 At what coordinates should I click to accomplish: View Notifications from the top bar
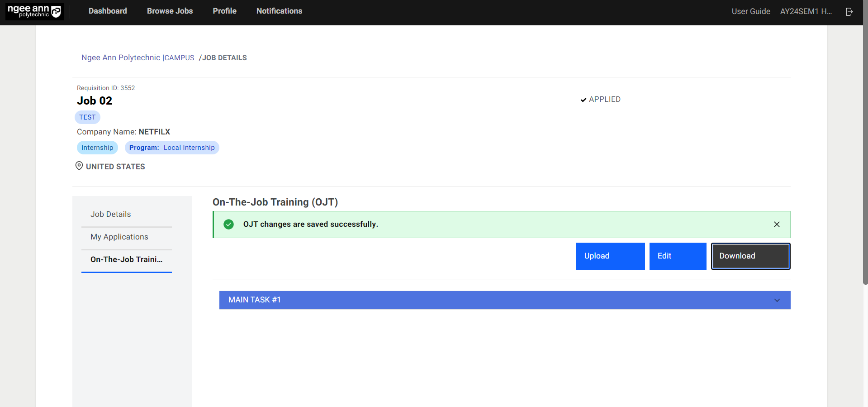279,11
